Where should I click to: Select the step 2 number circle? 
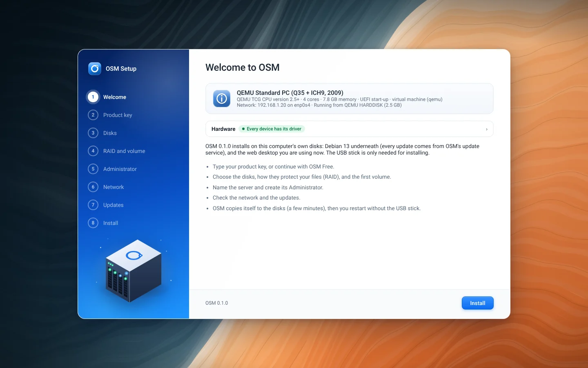click(x=93, y=115)
